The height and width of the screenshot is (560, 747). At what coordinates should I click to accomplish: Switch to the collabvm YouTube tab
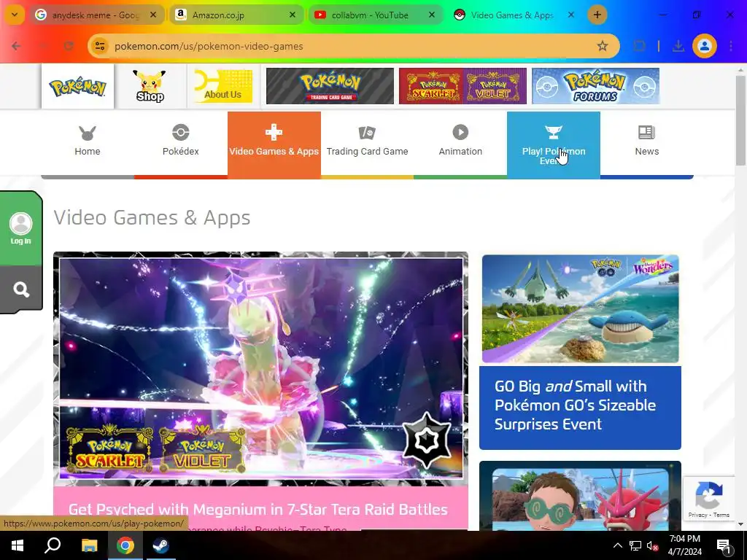pos(376,15)
